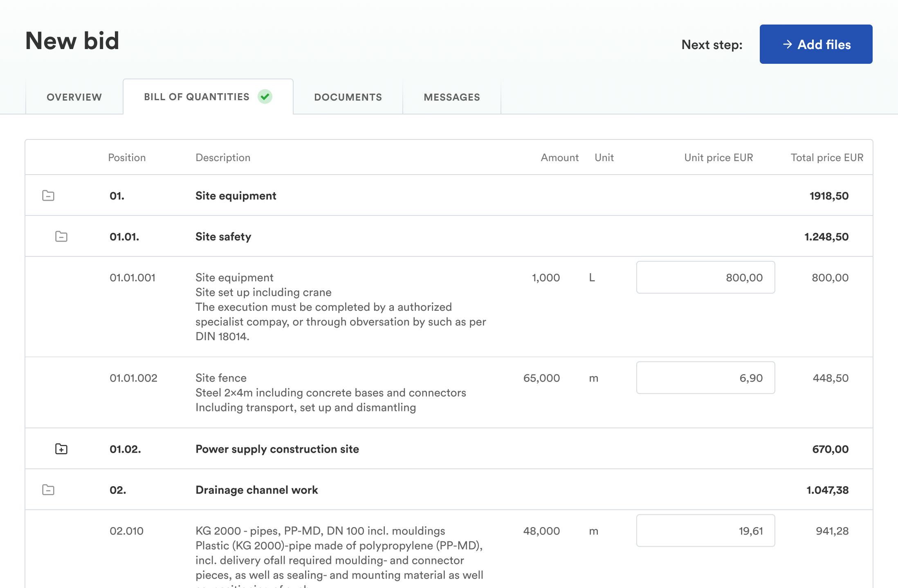The width and height of the screenshot is (898, 588).
Task: Click the Site fence item description
Action: [x=221, y=378]
